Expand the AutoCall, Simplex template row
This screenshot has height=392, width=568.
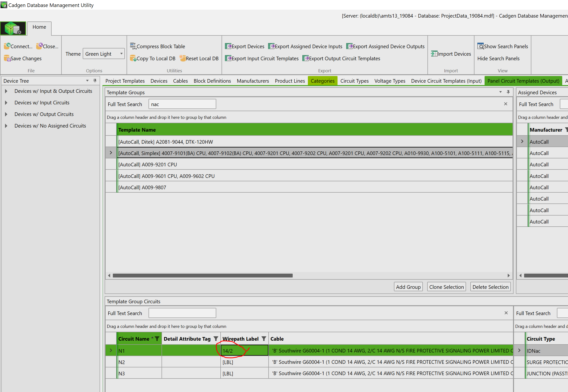pyautogui.click(x=111, y=153)
